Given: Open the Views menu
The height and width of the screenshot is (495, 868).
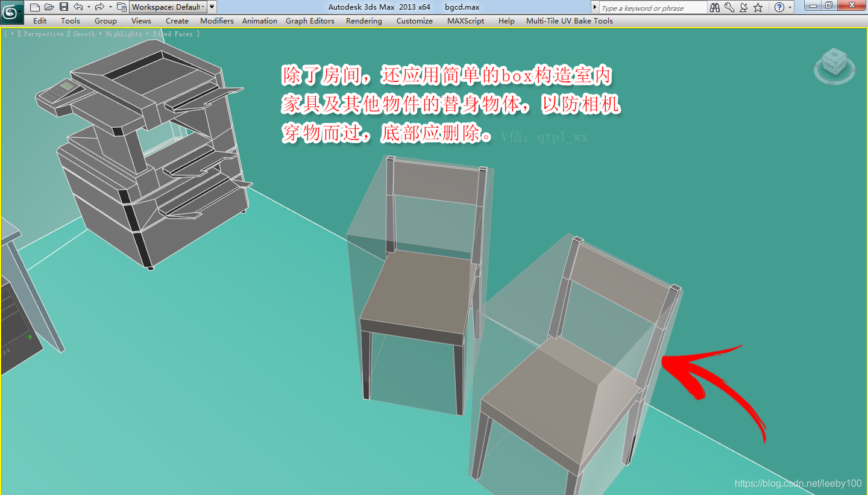Looking at the screenshot, I should (x=141, y=20).
